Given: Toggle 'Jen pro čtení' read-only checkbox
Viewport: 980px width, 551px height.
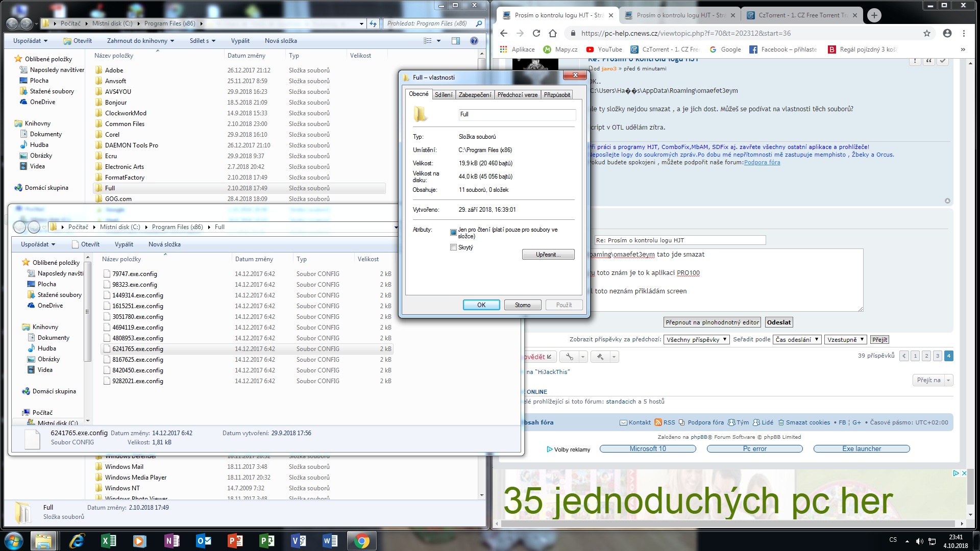Looking at the screenshot, I should click(x=453, y=233).
